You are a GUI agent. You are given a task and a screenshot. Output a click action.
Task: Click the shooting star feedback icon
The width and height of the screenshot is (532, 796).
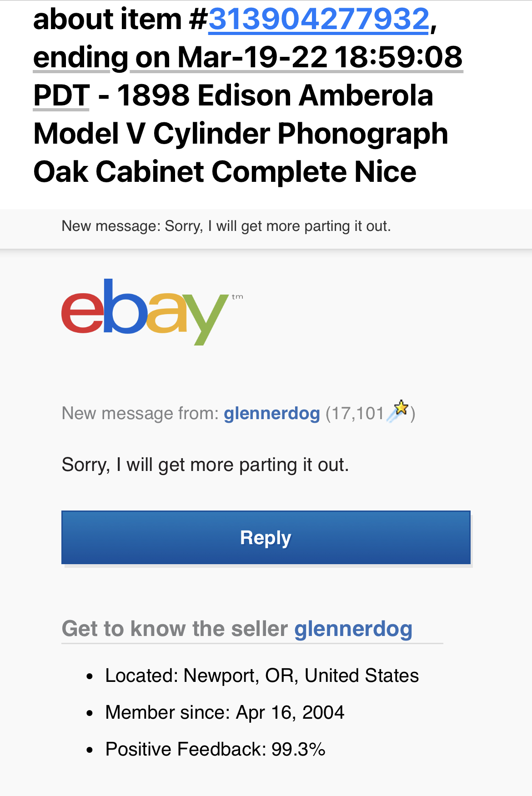tap(398, 411)
